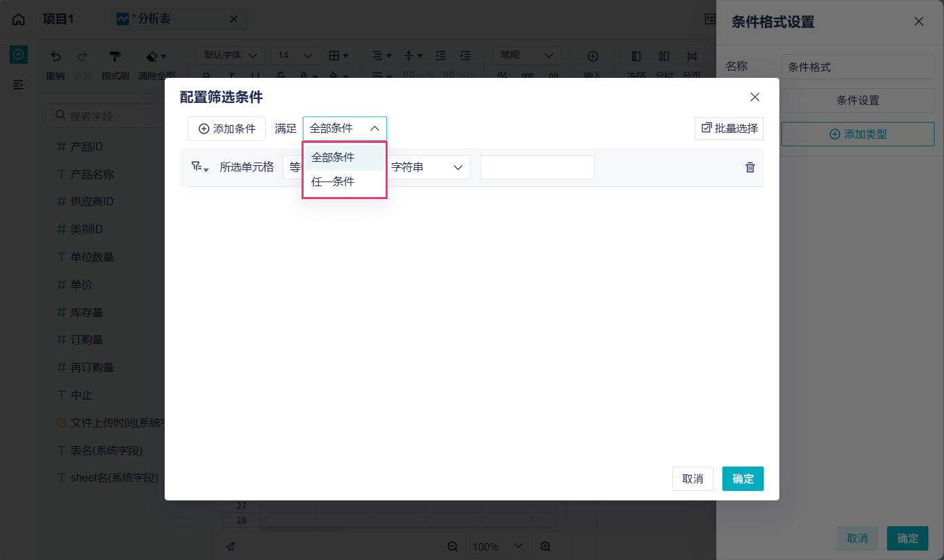Click the condition value input field

click(537, 167)
